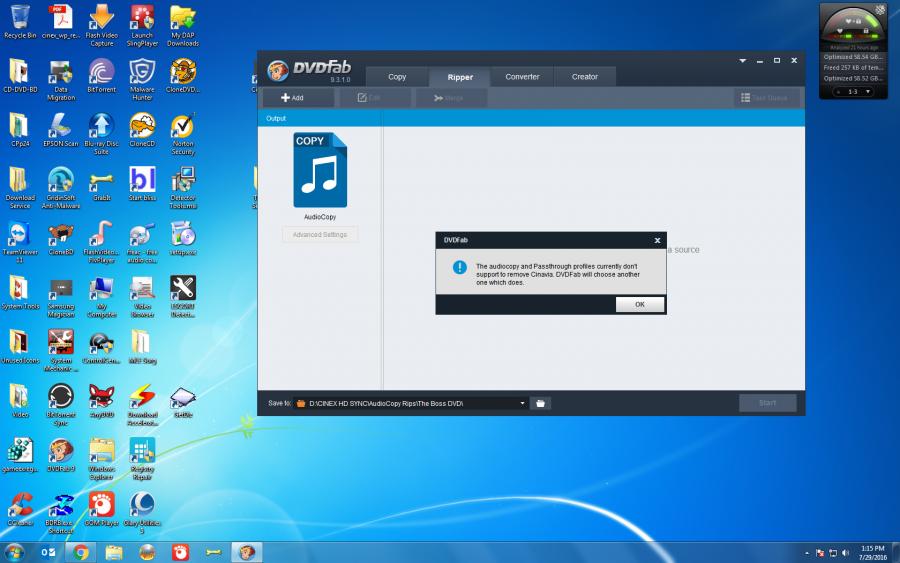Click the volume speaker tray icon
The image size is (900, 563).
pos(845,553)
